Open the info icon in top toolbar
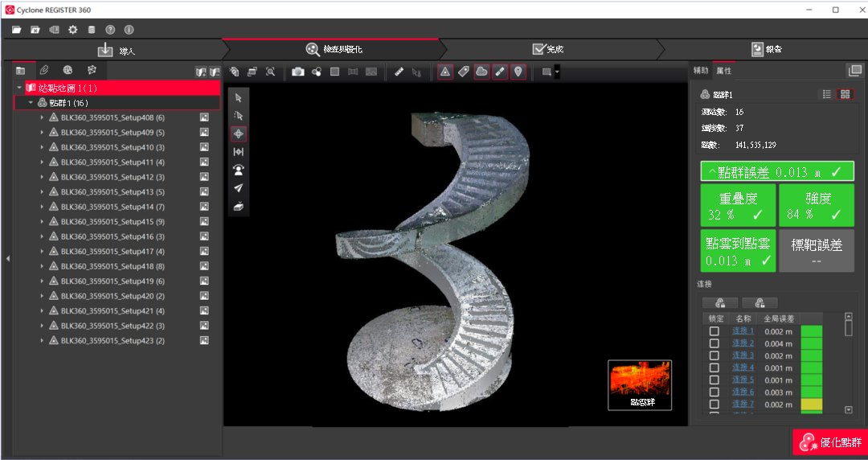 coord(129,30)
